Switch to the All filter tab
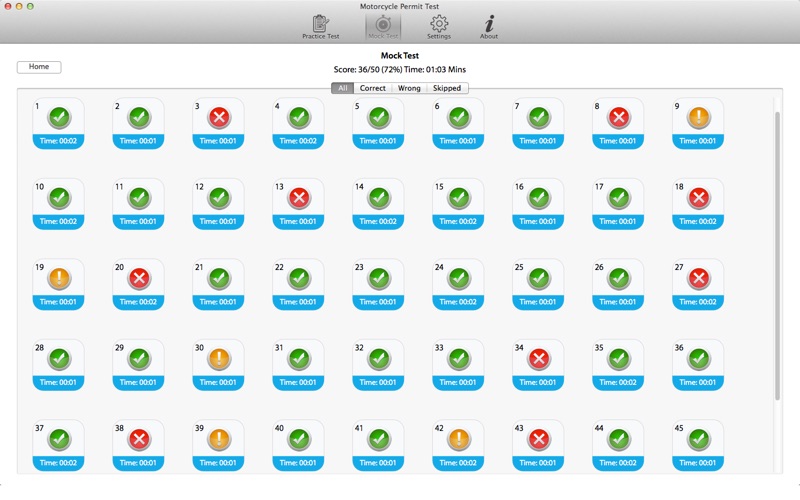 [x=342, y=88]
